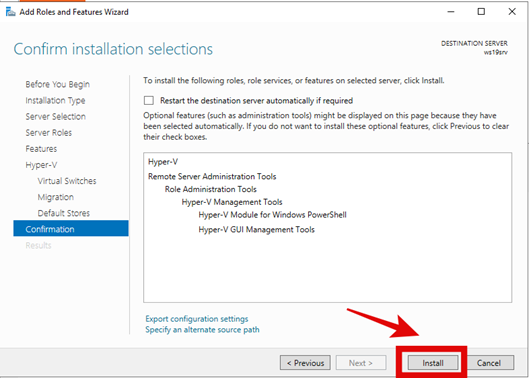The image size is (529, 378).
Task: Go to the Migration sub-step
Action: pos(56,197)
